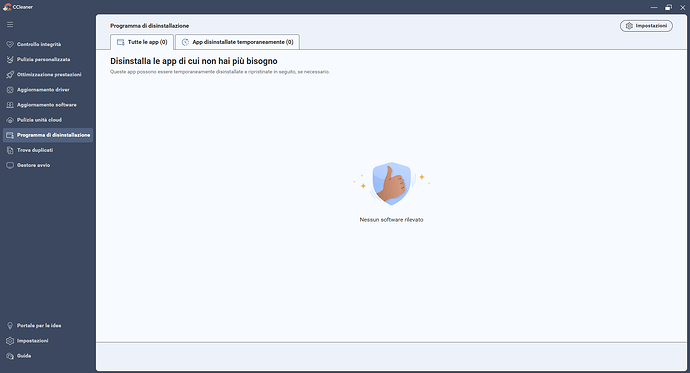The image size is (690, 373).
Task: Restore down the CCleaner window
Action: tap(668, 7)
